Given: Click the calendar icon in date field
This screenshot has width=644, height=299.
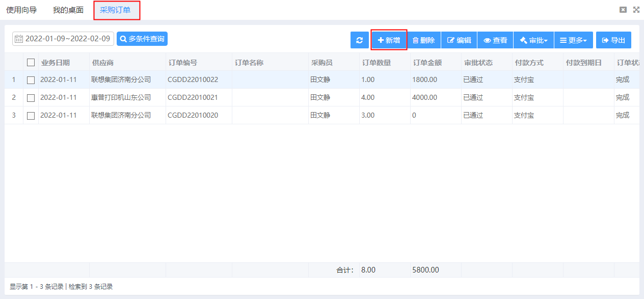Looking at the screenshot, I should click(x=19, y=39).
